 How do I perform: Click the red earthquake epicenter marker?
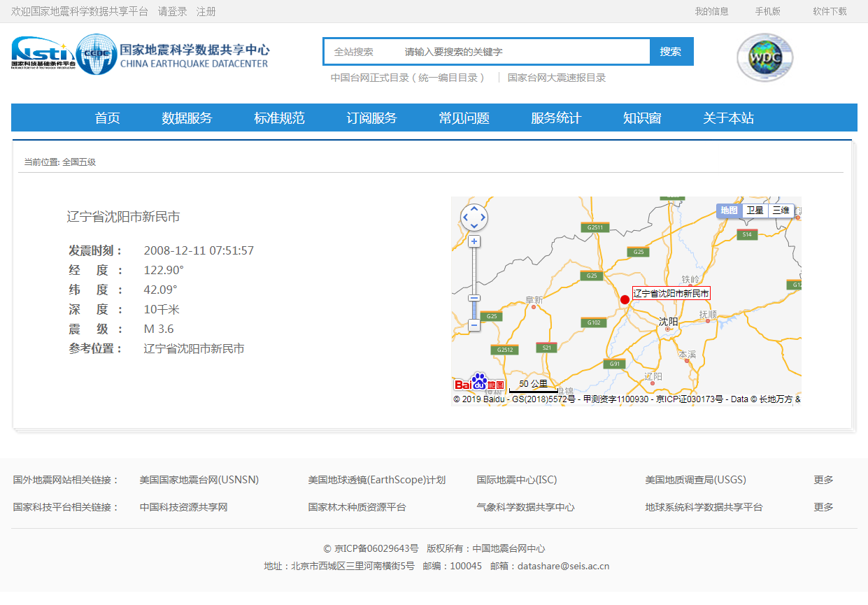(x=625, y=300)
